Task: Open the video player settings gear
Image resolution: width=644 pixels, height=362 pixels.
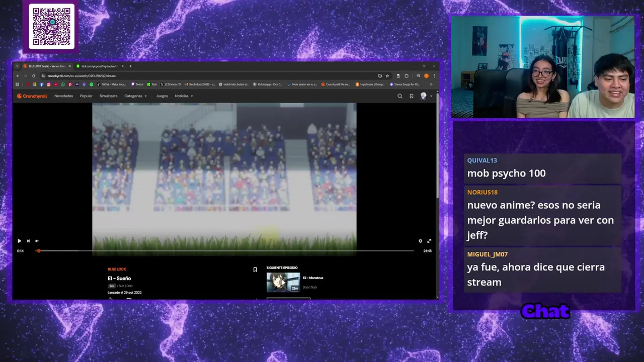Action: tap(421, 241)
